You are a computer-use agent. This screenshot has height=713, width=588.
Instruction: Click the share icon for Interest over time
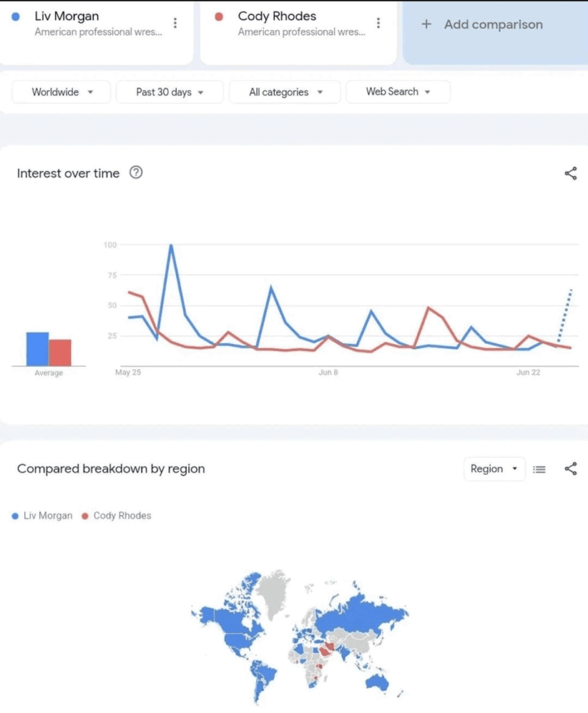click(x=571, y=173)
